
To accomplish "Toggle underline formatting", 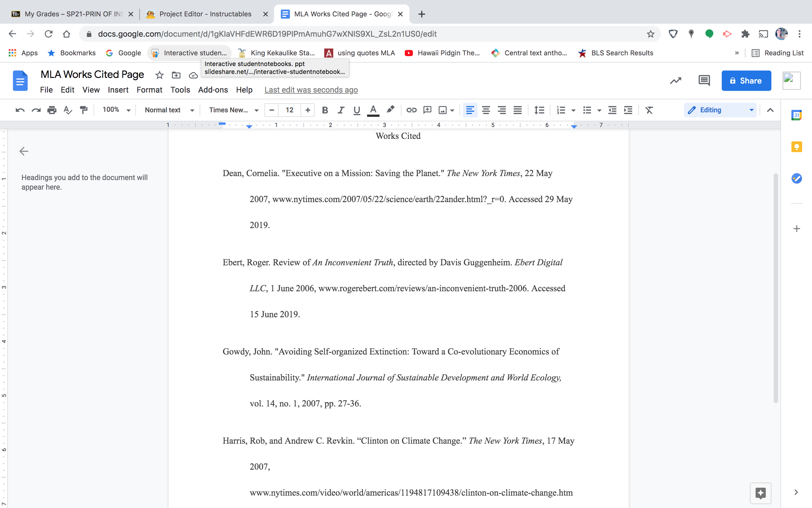I will [356, 110].
